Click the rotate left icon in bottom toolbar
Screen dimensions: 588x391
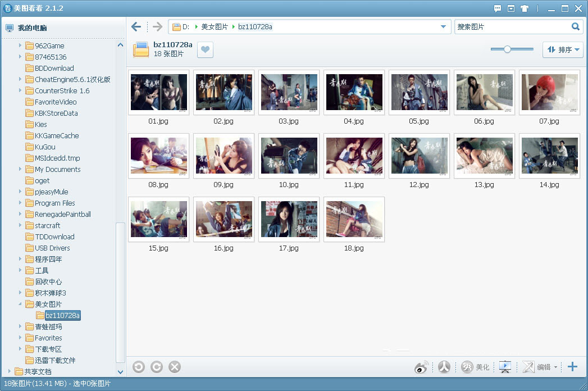139,367
